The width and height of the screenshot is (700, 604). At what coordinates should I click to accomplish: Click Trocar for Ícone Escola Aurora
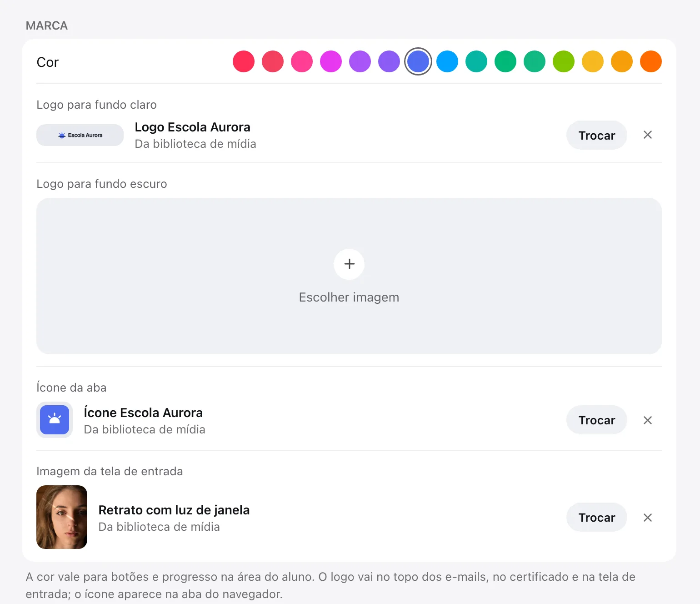click(597, 420)
